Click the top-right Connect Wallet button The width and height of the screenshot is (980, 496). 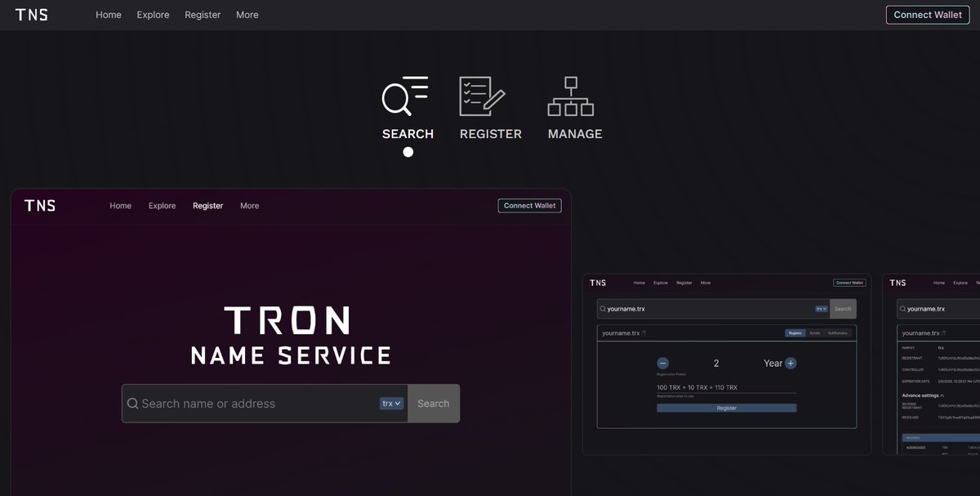click(x=928, y=15)
